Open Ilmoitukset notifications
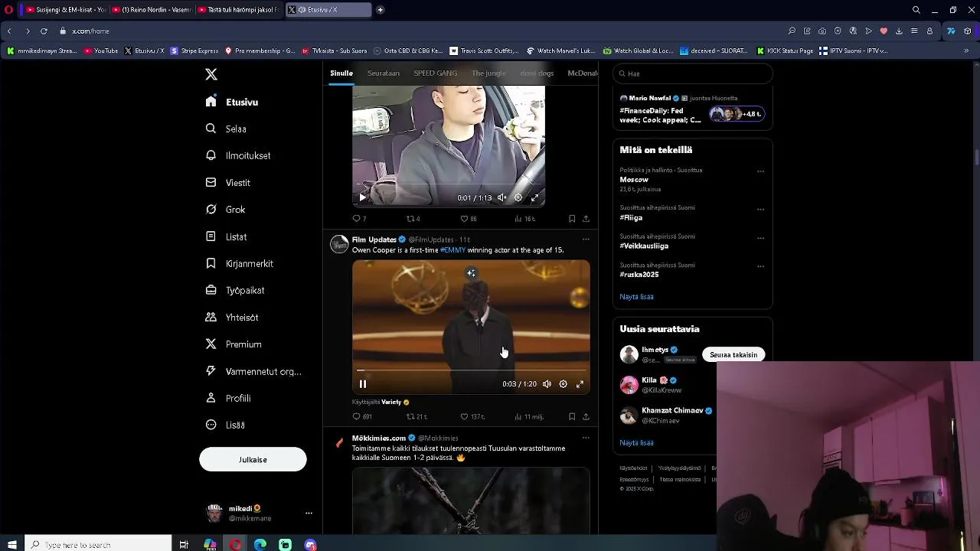Viewport: 980px width, 551px height. pos(238,155)
